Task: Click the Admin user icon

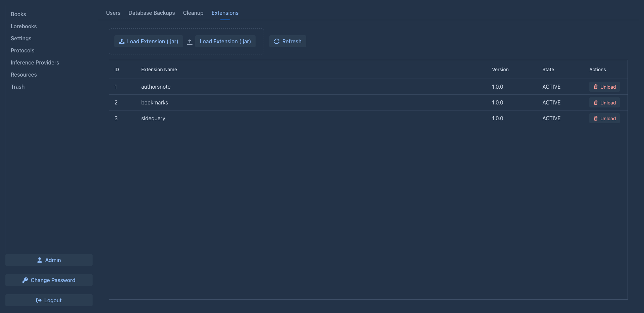Action: tap(40, 260)
